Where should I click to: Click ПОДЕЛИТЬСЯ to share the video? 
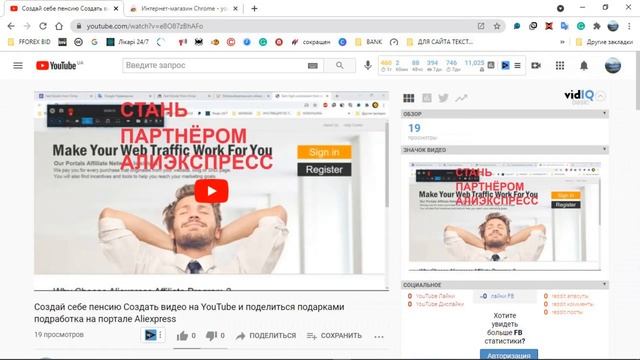pos(266,336)
